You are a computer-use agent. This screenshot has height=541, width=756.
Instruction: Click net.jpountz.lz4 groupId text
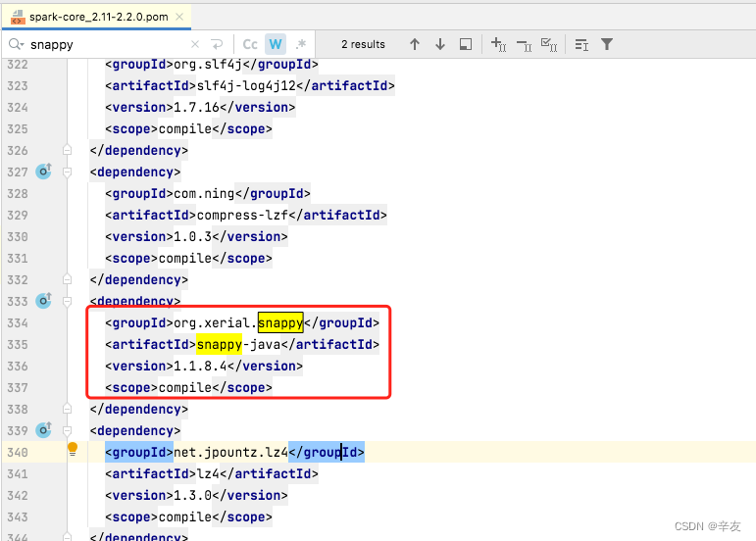[x=230, y=453]
